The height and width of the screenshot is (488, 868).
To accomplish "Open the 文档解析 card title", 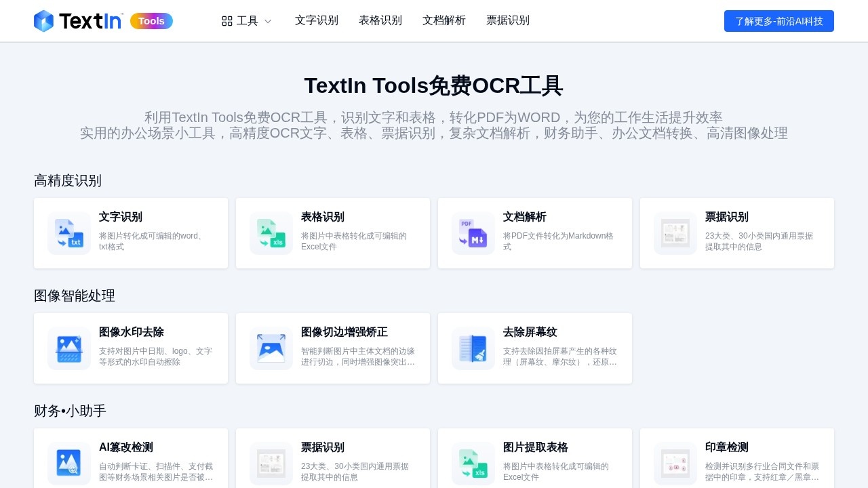I will 525,217.
